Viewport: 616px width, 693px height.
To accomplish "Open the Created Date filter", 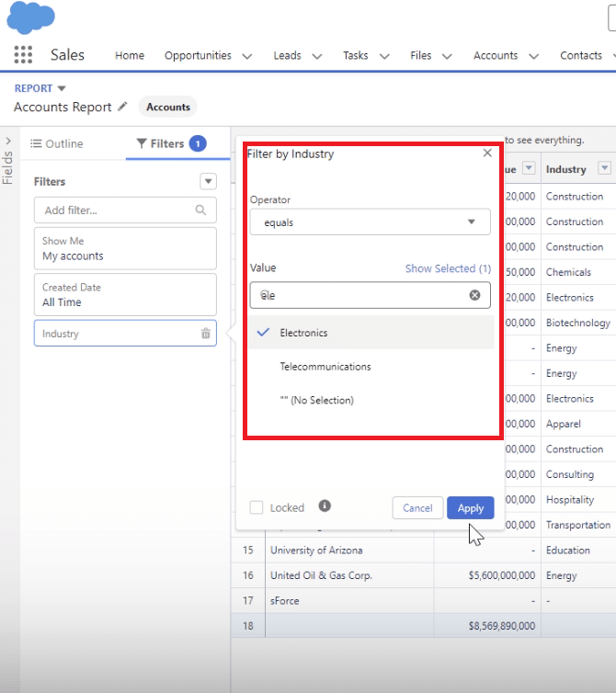I will tap(125, 295).
